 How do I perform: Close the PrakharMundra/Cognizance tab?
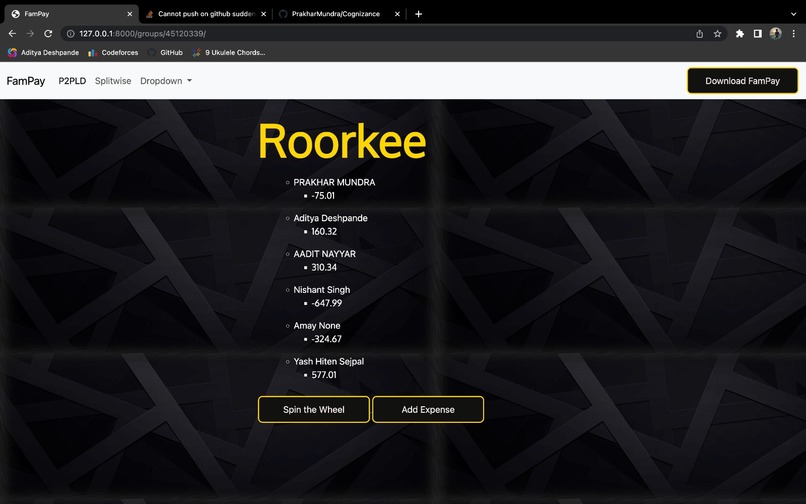pyautogui.click(x=397, y=14)
